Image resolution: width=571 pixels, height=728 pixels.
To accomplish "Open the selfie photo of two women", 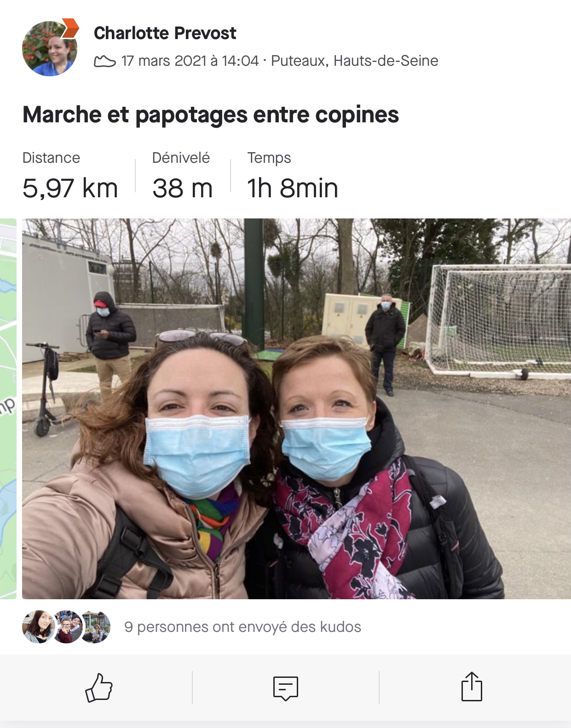I will 296,408.
